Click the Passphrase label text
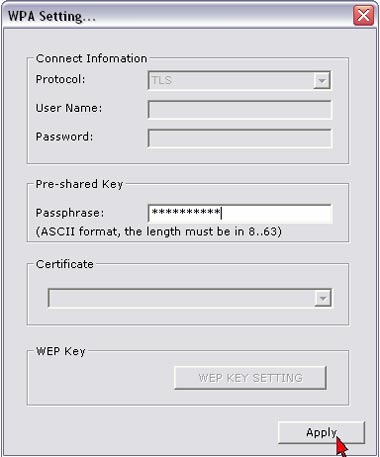The width and height of the screenshot is (380, 457). pos(70,213)
